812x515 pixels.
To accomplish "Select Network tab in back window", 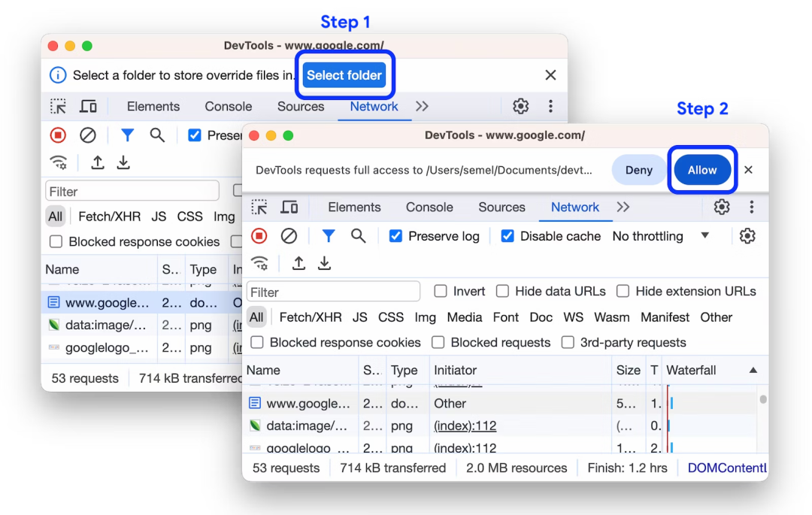I will [x=374, y=106].
